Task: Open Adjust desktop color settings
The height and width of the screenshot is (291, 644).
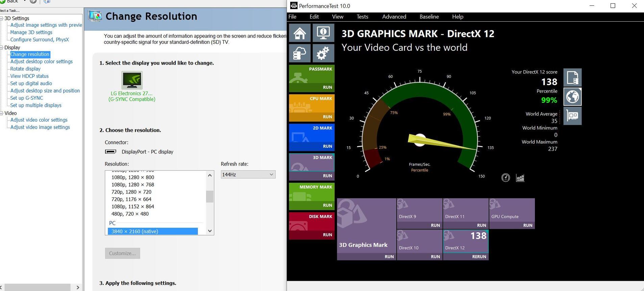Action: coord(42,62)
